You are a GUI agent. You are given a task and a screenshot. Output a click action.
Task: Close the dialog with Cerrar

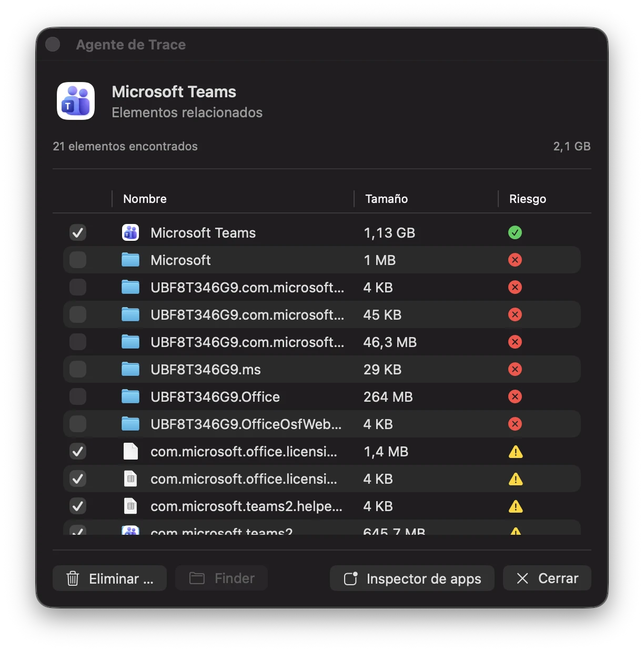[547, 578]
